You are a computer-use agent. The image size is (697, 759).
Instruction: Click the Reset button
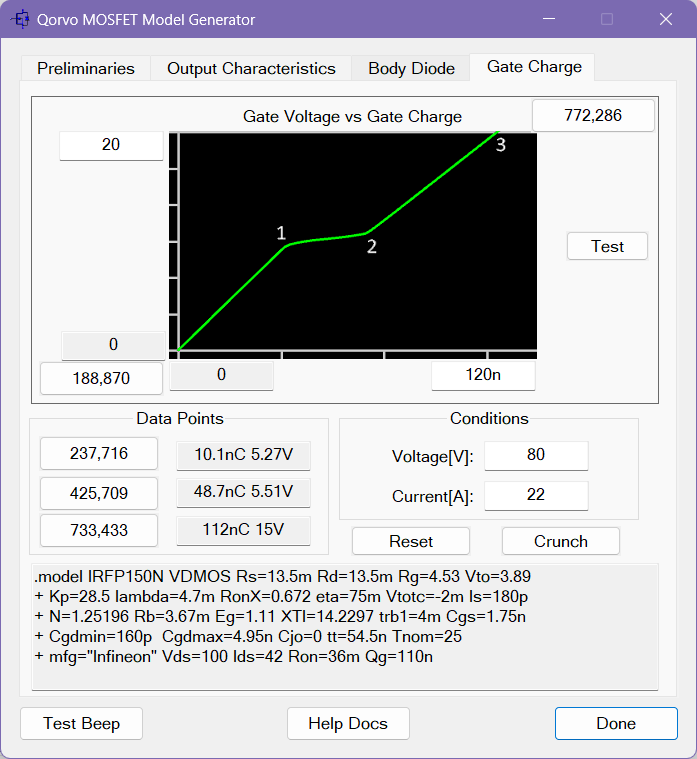point(411,541)
